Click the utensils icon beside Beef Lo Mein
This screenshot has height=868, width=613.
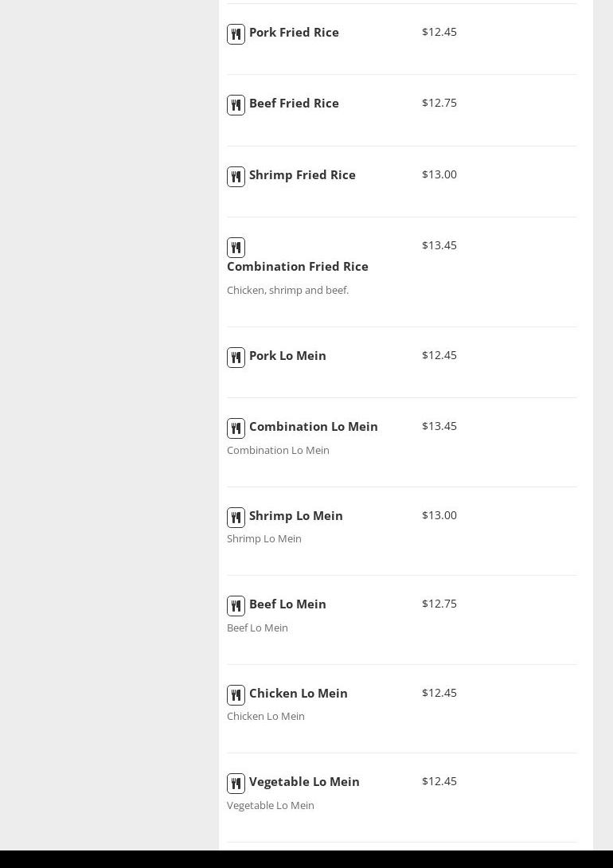point(236,606)
